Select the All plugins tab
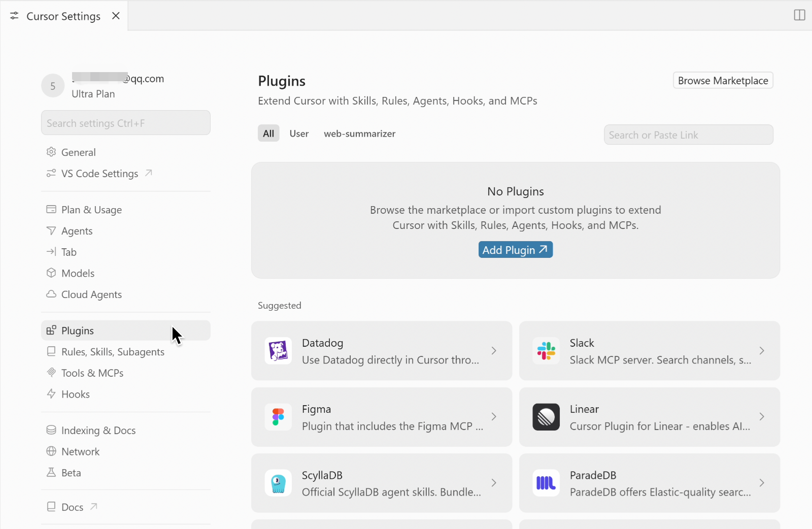Image resolution: width=812 pixels, height=529 pixels. [268, 134]
